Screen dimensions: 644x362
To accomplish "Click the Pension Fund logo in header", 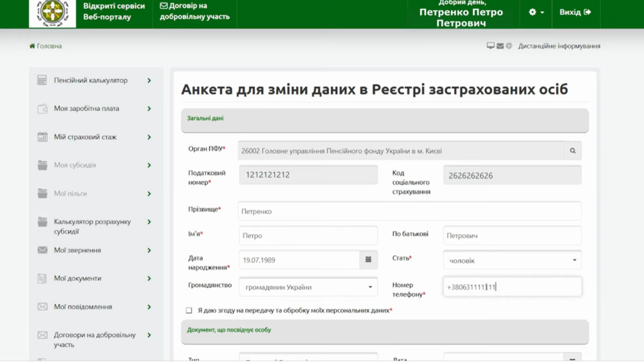I will pyautogui.click(x=52, y=13).
